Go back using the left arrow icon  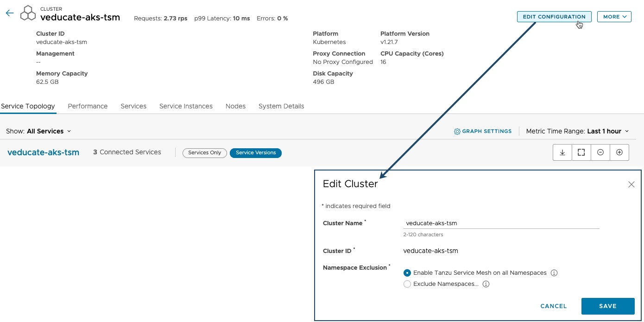point(10,13)
